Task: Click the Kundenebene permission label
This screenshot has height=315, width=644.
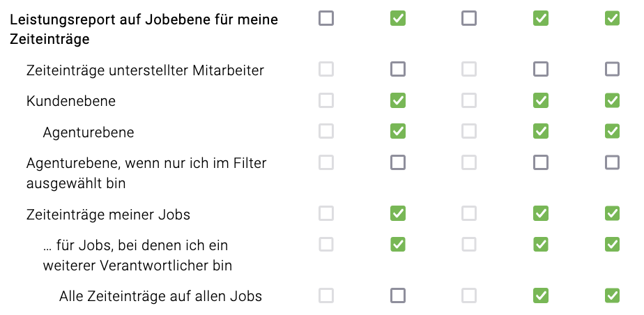Action: [71, 101]
